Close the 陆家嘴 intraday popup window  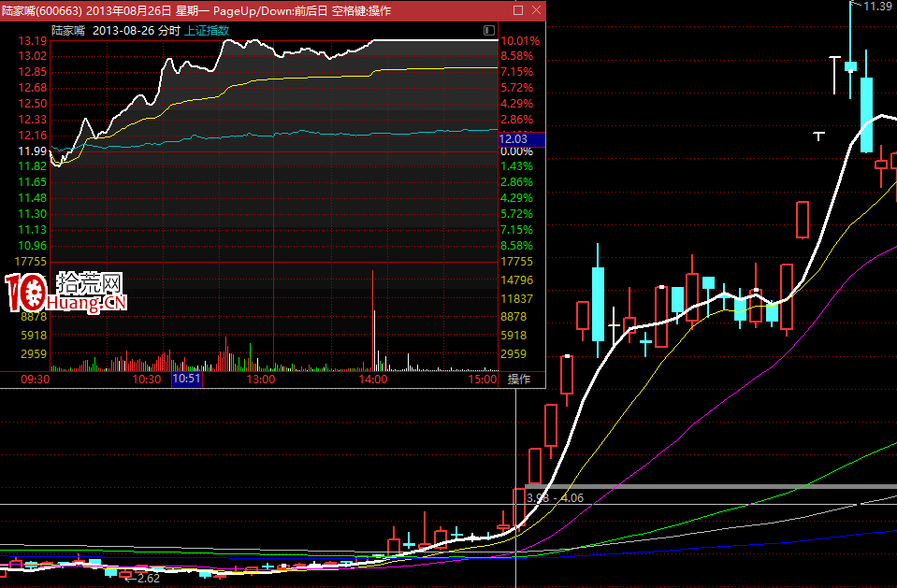point(534,10)
